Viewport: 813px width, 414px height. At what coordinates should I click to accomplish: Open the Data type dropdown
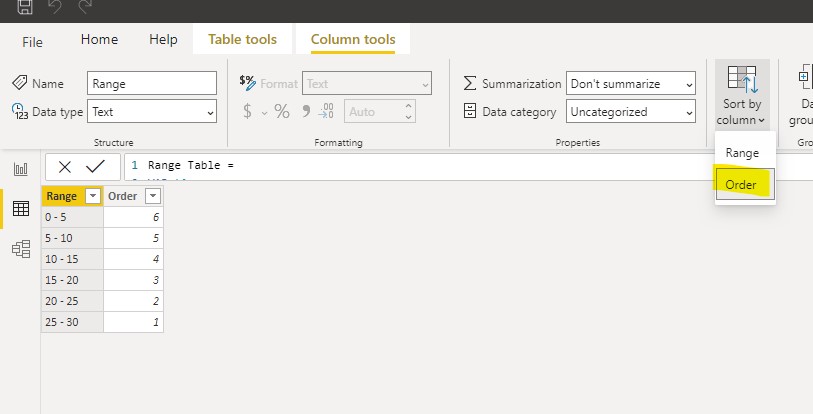tap(152, 112)
